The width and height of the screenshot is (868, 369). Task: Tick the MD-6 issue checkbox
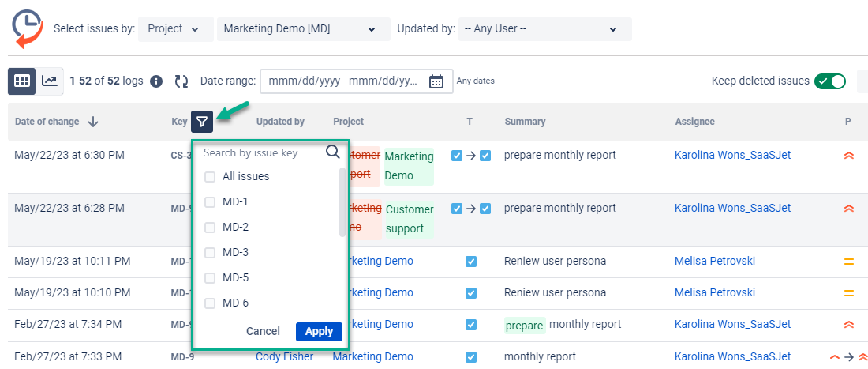(x=210, y=303)
